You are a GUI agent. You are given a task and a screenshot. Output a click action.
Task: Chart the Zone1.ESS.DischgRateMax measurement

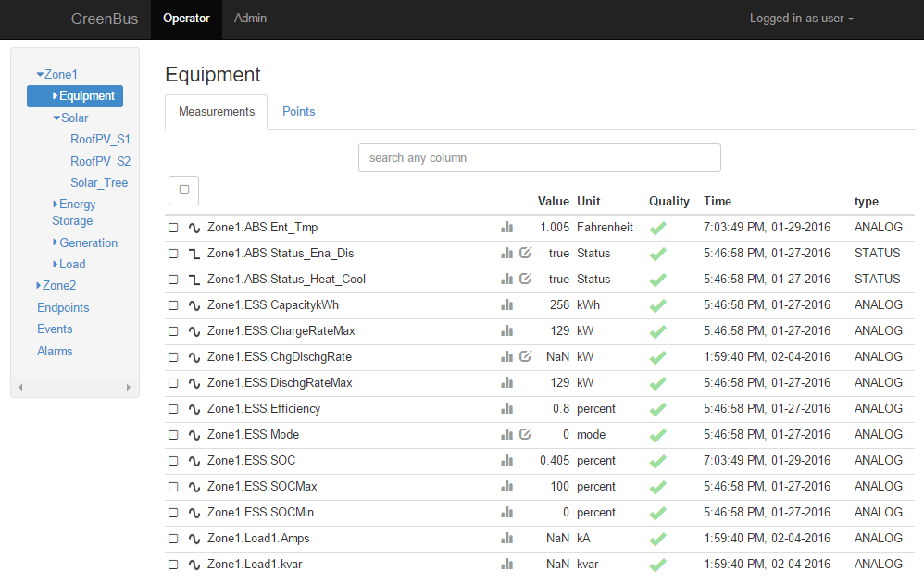506,383
